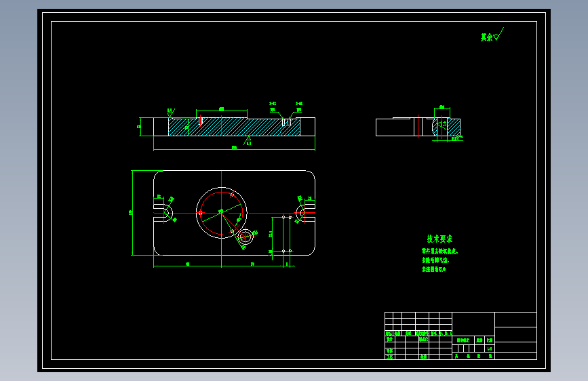
Task: Select third requirement line mentioning R10
Action: point(433,269)
